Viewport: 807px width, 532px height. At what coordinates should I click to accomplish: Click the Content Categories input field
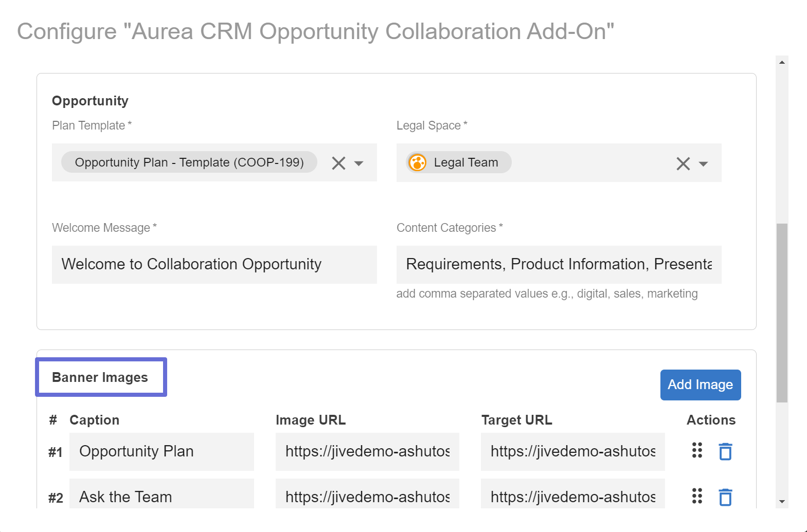(x=559, y=265)
